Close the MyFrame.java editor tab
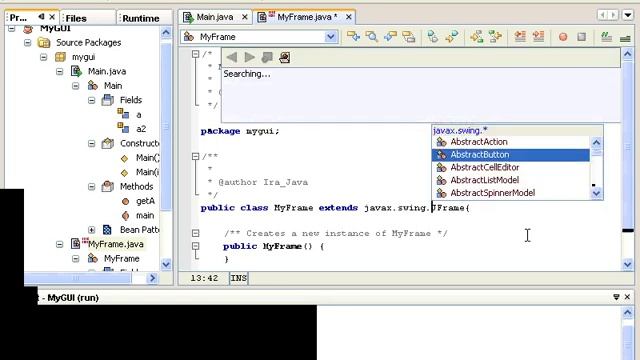 coord(349,17)
